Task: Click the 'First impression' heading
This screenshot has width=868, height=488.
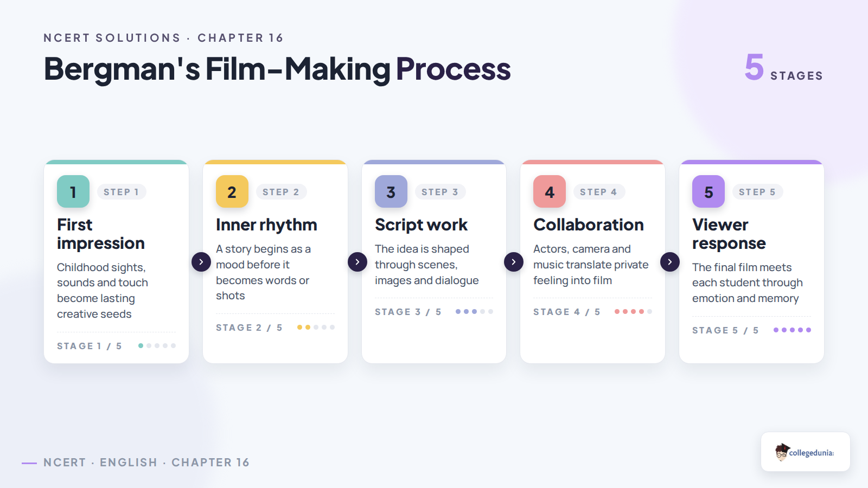Action: [x=101, y=234]
